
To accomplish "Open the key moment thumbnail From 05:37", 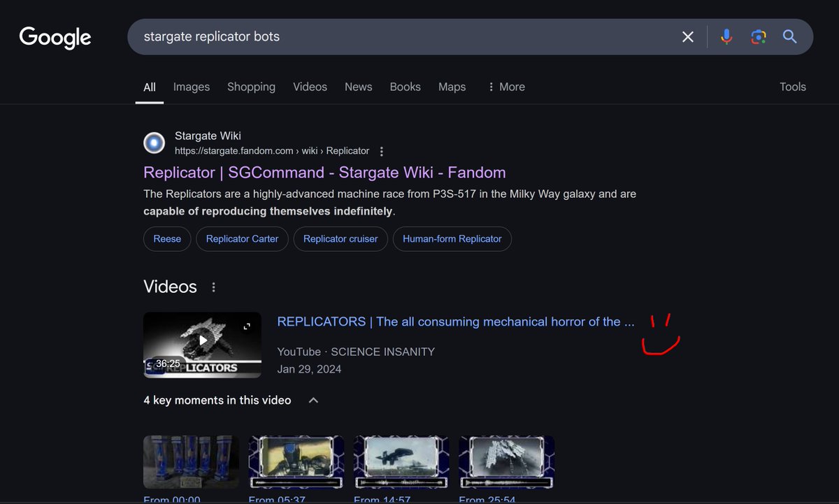I will 296,462.
